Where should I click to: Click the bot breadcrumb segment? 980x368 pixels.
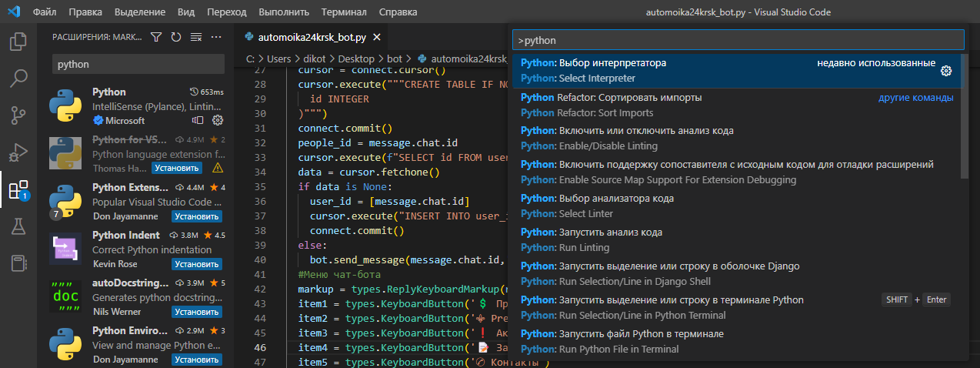395,59
